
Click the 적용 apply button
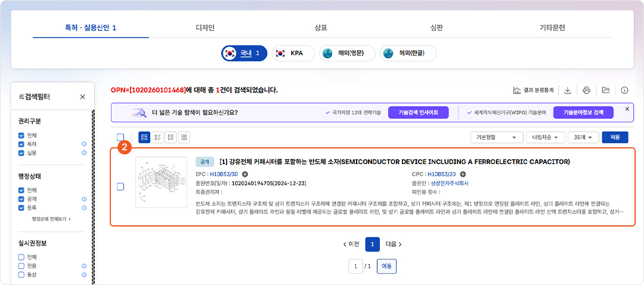[x=615, y=137]
